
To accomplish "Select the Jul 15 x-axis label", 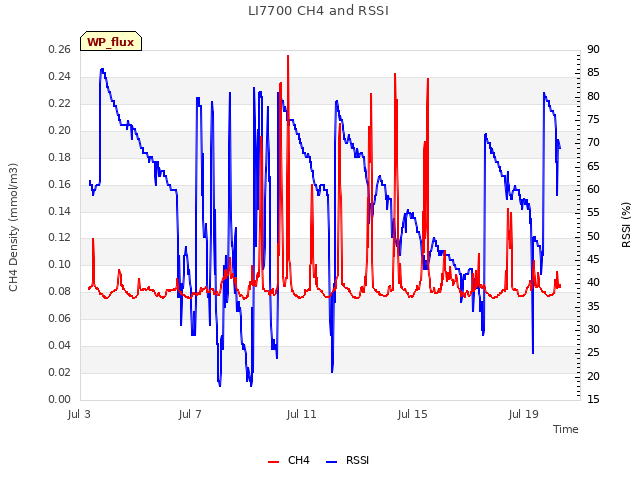I will tap(412, 414).
